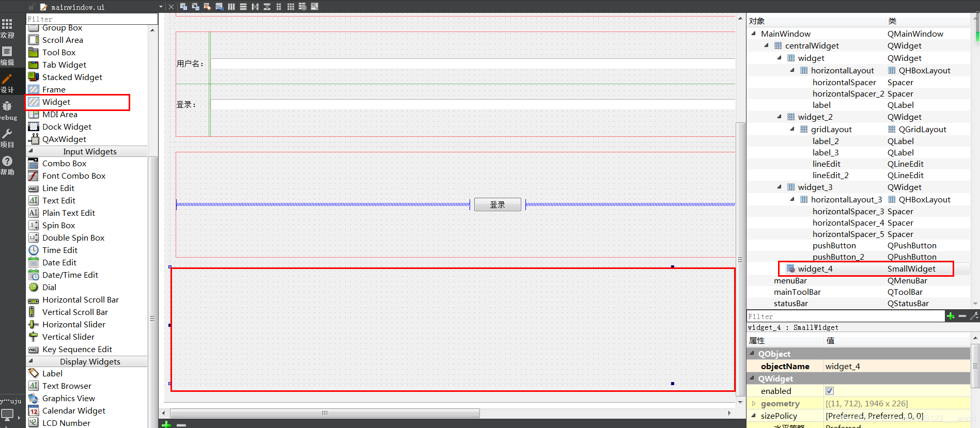This screenshot has height=428, width=980.
Task: Apply Lay Out Horizontally from toolbar
Action: (x=231, y=7)
